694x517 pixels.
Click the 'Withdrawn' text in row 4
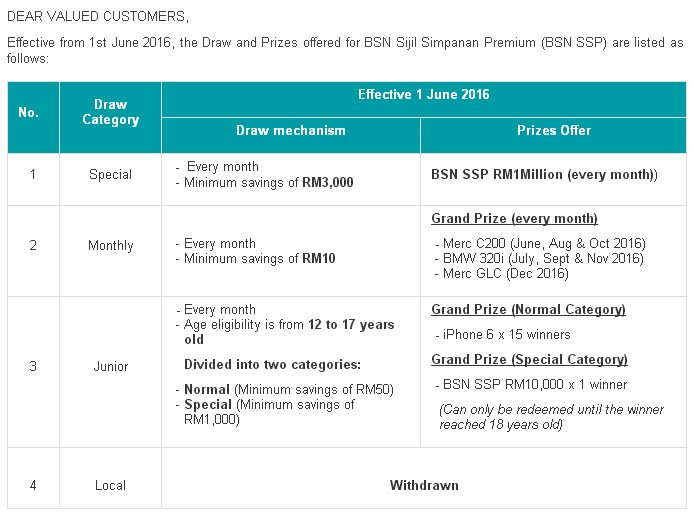pos(424,485)
